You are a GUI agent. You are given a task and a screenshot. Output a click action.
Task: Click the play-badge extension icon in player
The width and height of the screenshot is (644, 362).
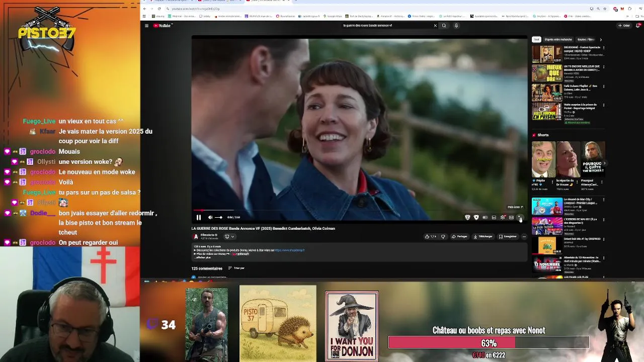pyautogui.click(x=476, y=217)
